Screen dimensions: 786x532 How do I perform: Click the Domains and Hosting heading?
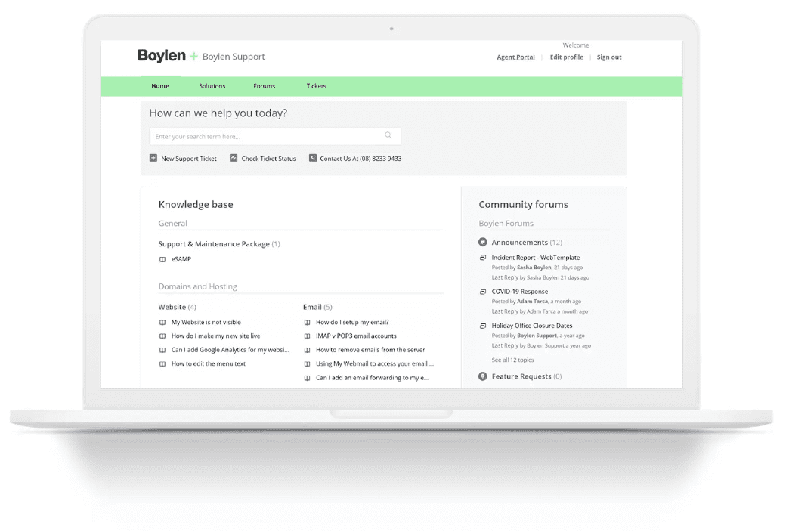point(197,287)
